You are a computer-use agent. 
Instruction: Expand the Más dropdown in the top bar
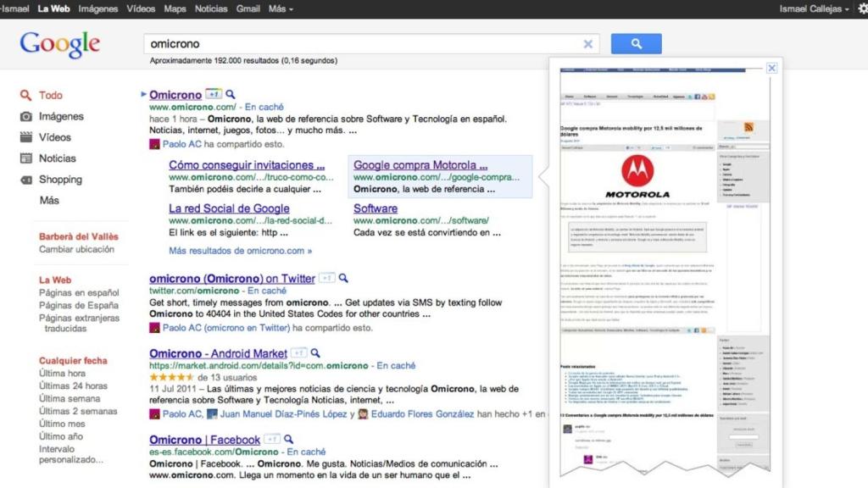pyautogui.click(x=281, y=8)
